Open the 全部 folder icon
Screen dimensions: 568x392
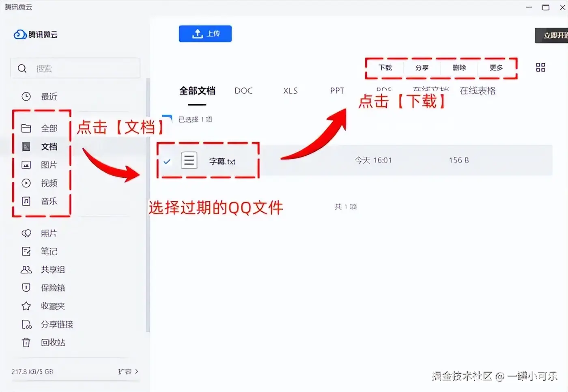26,129
